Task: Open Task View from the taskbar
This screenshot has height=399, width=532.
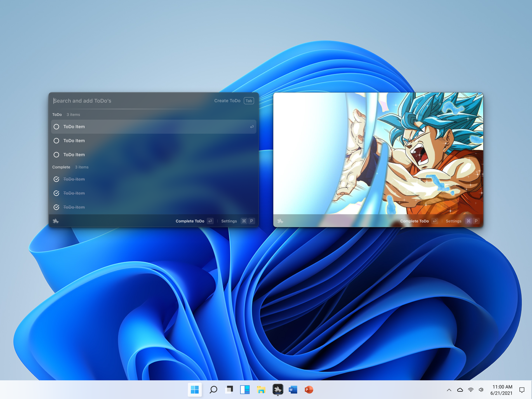Action: [230, 390]
